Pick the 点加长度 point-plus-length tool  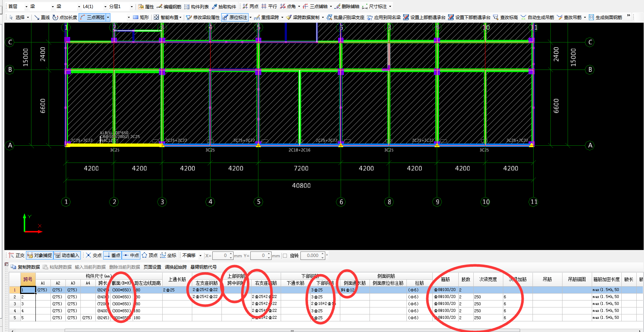[65, 17]
